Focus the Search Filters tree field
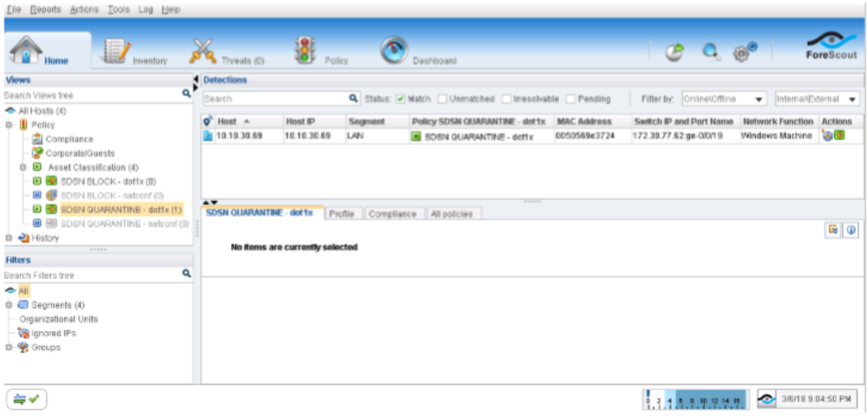868x420 pixels. coord(92,275)
